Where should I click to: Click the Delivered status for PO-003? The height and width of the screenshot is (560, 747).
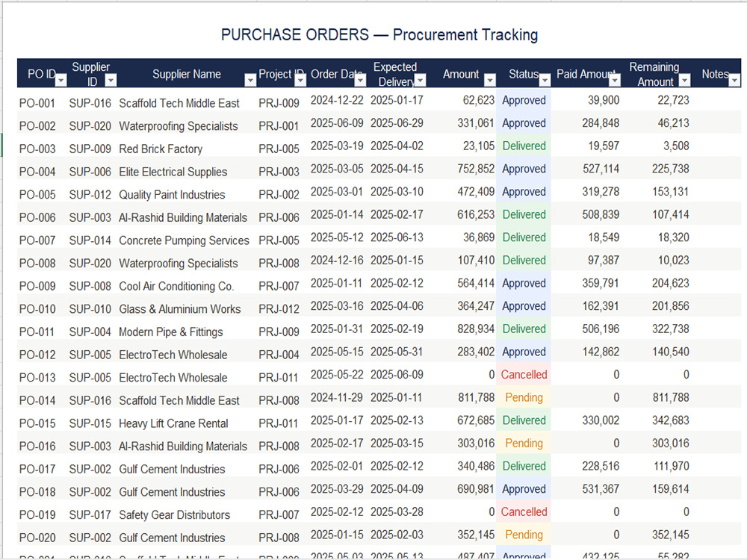tap(524, 146)
